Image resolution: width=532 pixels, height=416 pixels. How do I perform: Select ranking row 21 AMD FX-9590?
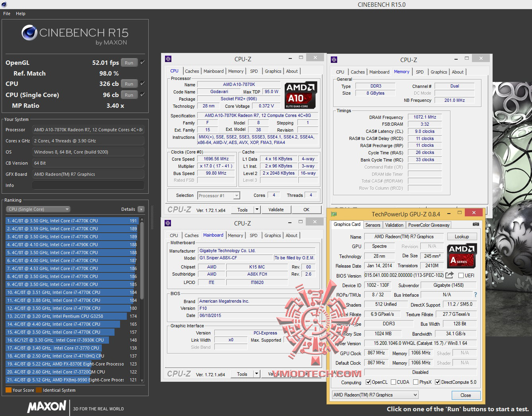pyautogui.click(x=72, y=380)
